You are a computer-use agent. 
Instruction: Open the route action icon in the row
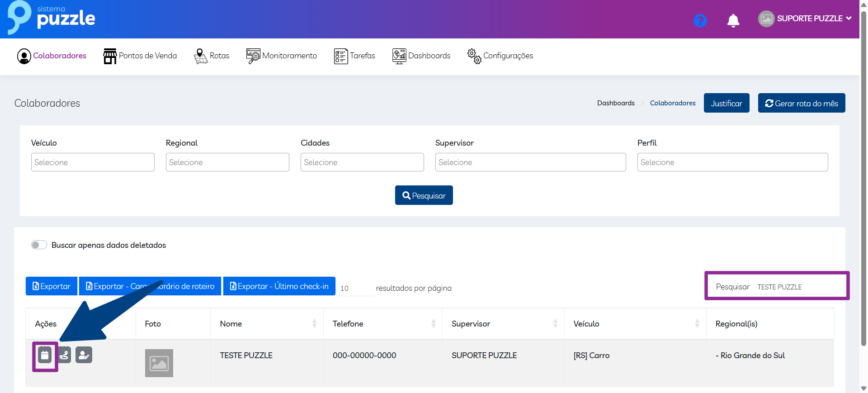coord(65,355)
